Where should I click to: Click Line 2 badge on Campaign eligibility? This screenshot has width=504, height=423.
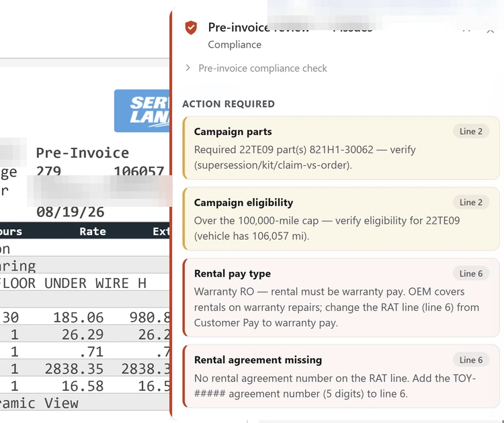[x=471, y=202]
